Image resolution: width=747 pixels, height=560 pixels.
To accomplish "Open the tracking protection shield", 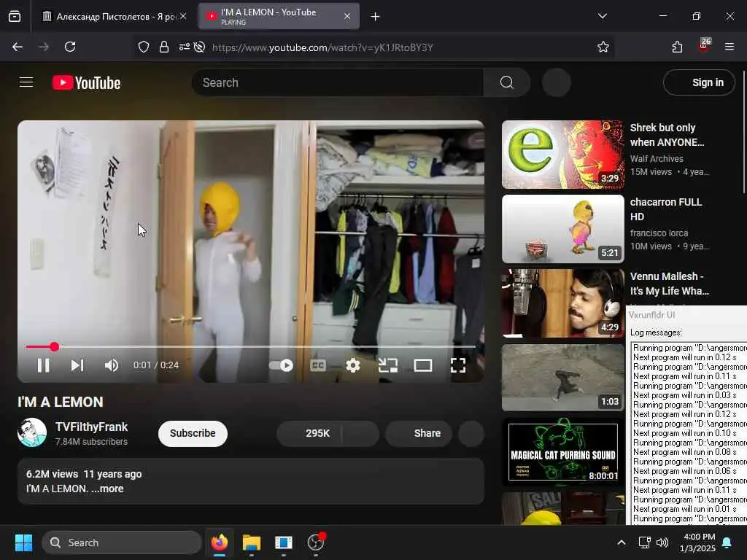I will pos(144,47).
